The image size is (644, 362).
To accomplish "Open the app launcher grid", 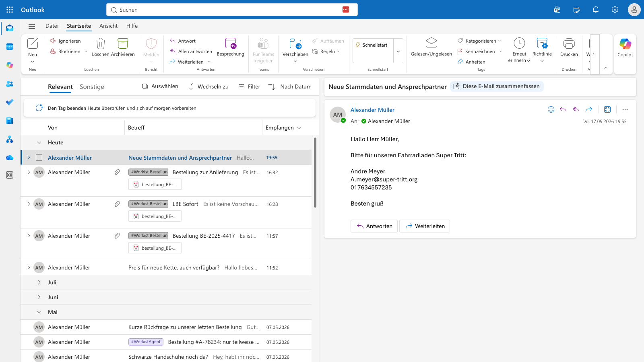I will (x=10, y=10).
